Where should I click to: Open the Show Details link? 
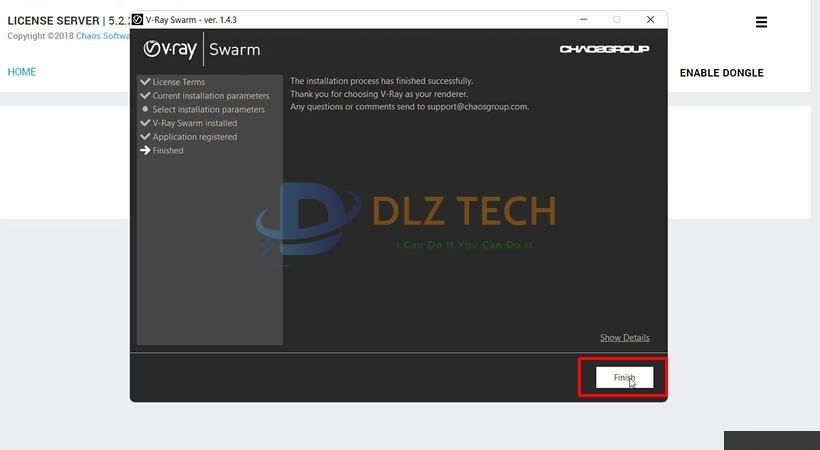(624, 337)
